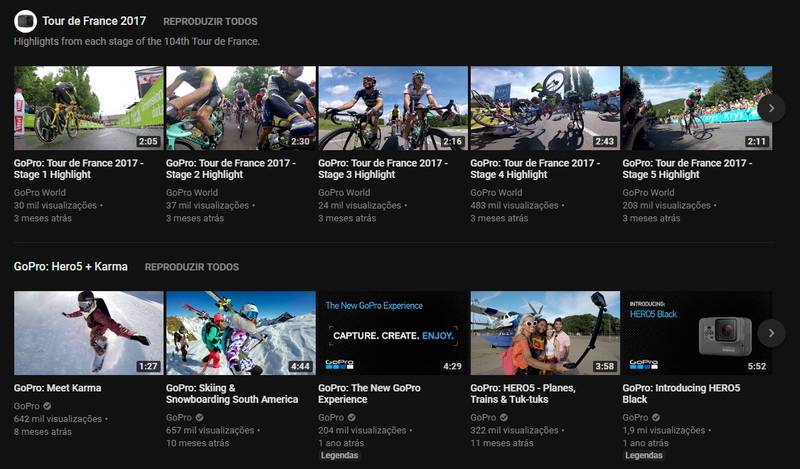Click verified badge under Skiing & Snowboarding
This screenshot has height=469, width=800.
tap(199, 417)
